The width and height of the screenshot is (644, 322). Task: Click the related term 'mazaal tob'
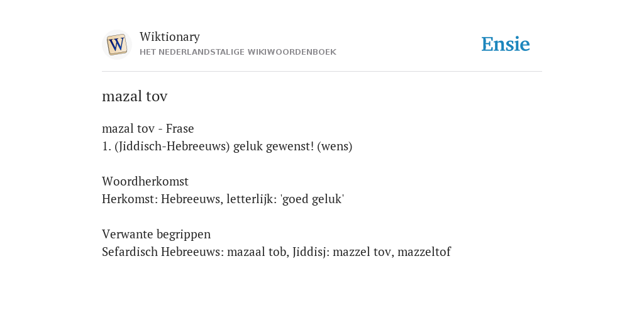(258, 252)
